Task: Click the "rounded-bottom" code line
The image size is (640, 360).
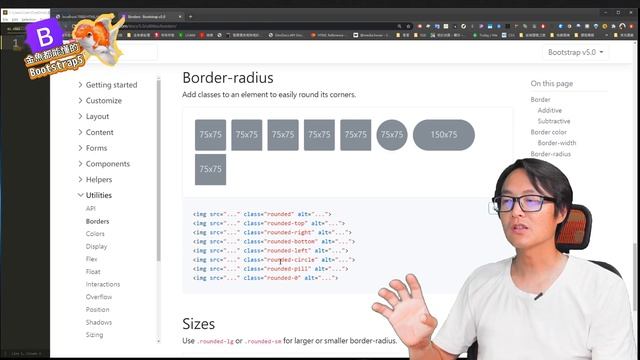Action: point(274,242)
